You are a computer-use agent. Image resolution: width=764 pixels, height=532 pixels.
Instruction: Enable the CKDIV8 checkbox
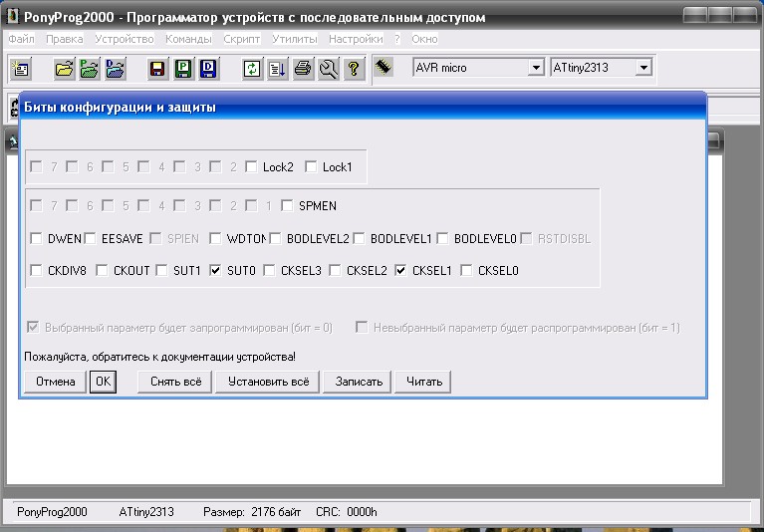36,270
